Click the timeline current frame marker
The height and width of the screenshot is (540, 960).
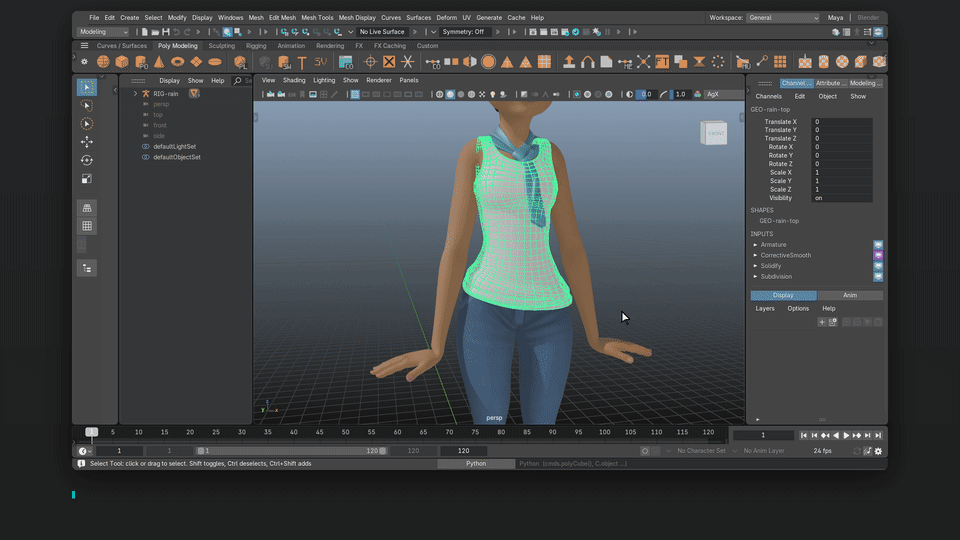92,432
